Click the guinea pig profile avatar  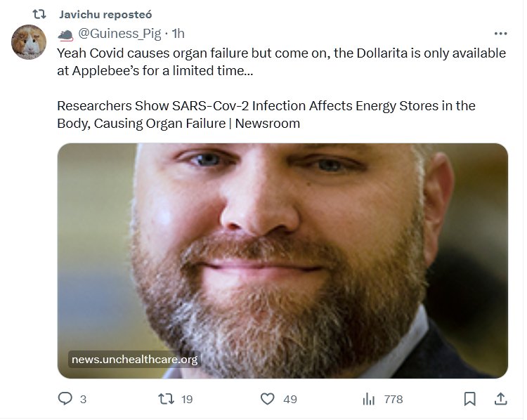tap(29, 42)
